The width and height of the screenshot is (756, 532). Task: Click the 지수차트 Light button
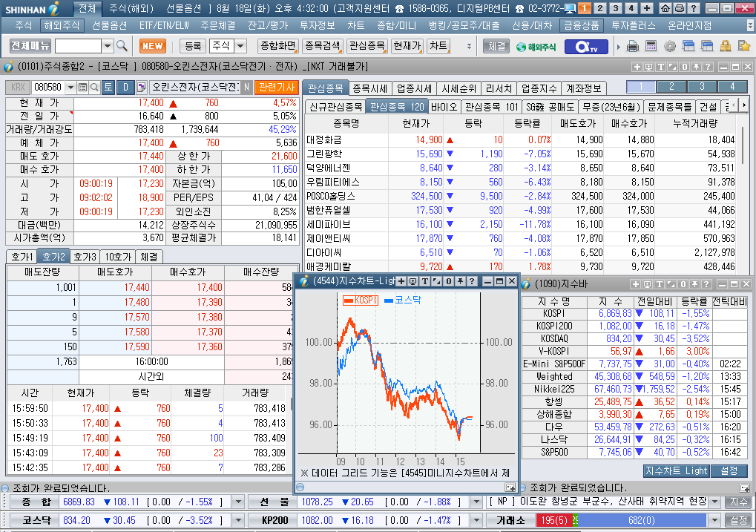(677, 470)
